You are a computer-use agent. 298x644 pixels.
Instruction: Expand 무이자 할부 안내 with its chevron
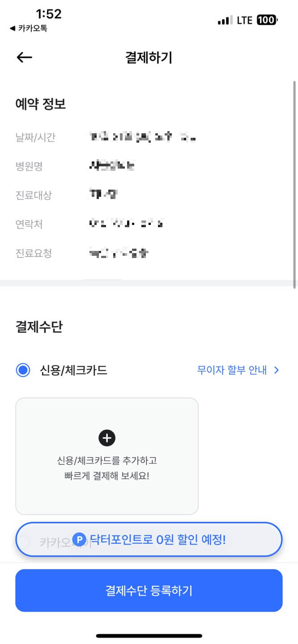tap(232, 370)
